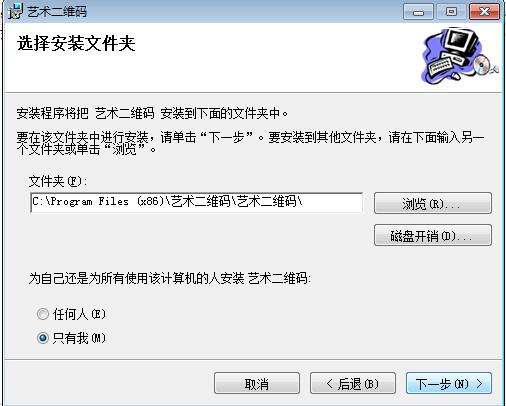The height and width of the screenshot is (406, 506).
Task: Click the 为自己还是为所有使用该计算机的人安装 prompt text
Action: (x=170, y=278)
